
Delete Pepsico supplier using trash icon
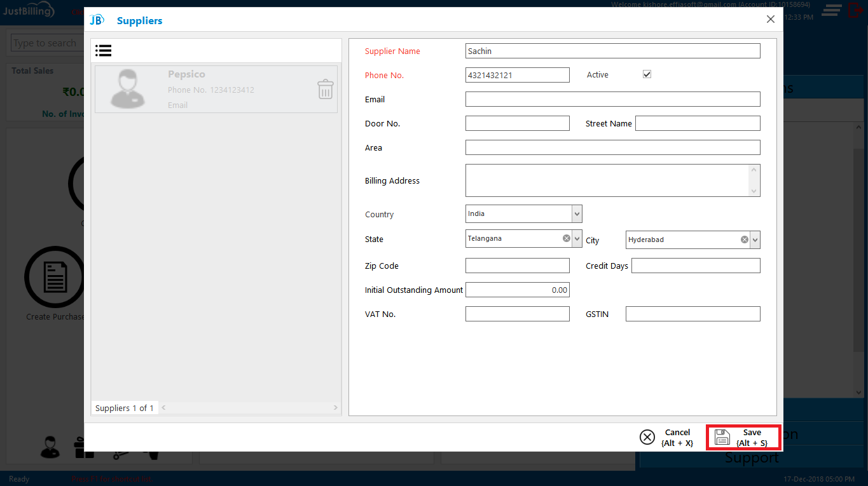pyautogui.click(x=325, y=89)
